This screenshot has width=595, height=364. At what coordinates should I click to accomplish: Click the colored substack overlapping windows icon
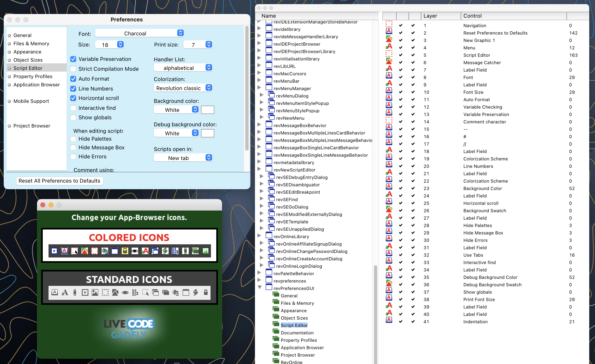pos(155,251)
